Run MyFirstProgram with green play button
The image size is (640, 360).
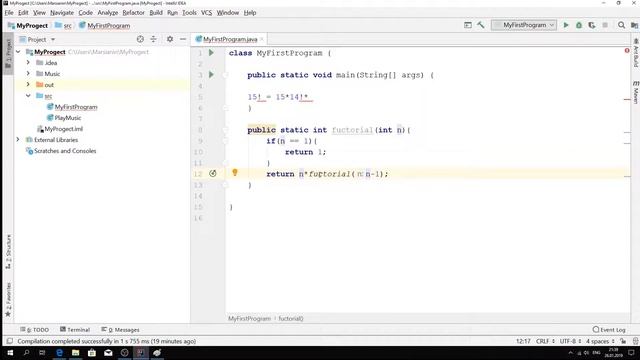pyautogui.click(x=566, y=25)
